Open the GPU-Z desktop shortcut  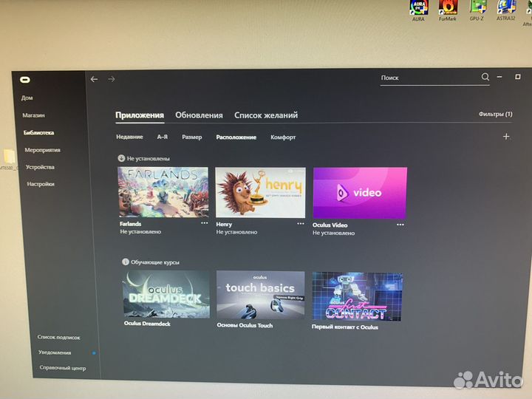pyautogui.click(x=477, y=11)
